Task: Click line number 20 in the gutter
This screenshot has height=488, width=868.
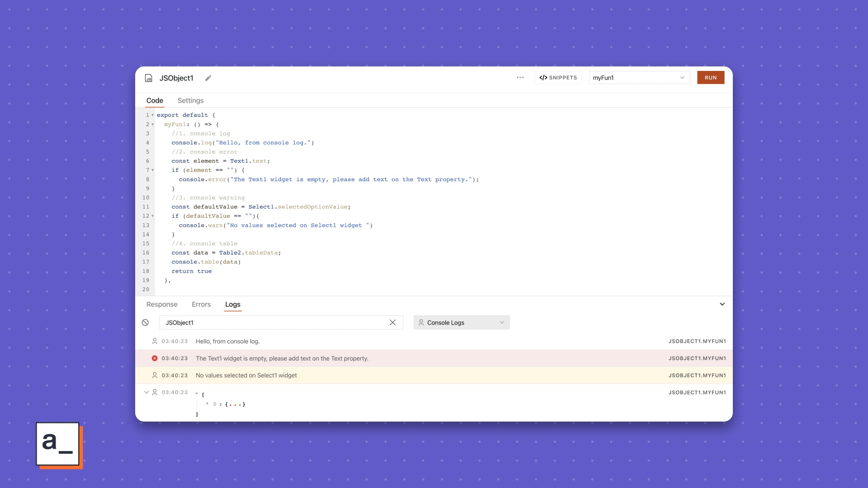Action: 146,290
